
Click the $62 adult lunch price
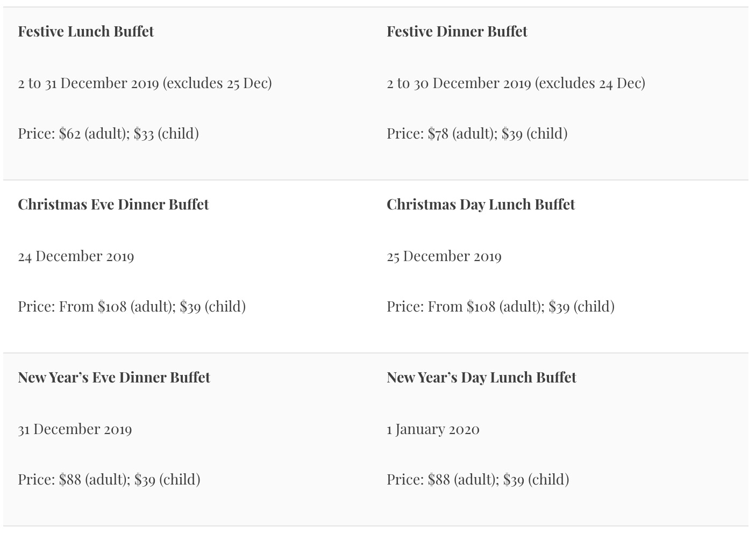pos(70,133)
